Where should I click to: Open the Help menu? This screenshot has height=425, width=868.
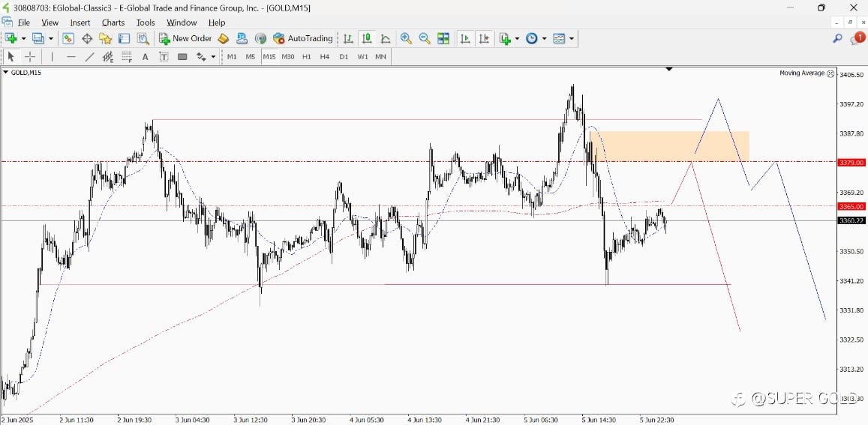(217, 22)
